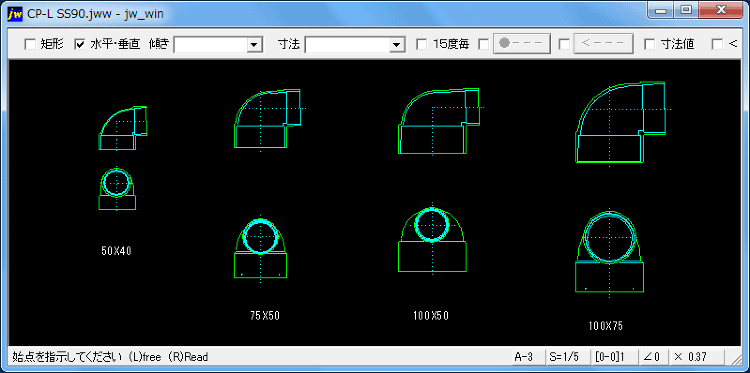750x373 pixels.
Task: Open the 寸法 dropdown arrow
Action: [x=396, y=45]
